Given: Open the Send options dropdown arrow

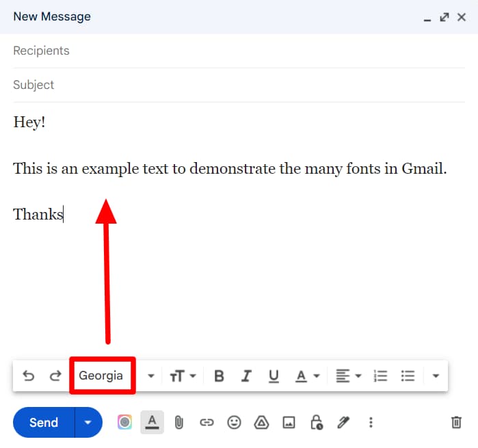Looking at the screenshot, I should (88, 423).
